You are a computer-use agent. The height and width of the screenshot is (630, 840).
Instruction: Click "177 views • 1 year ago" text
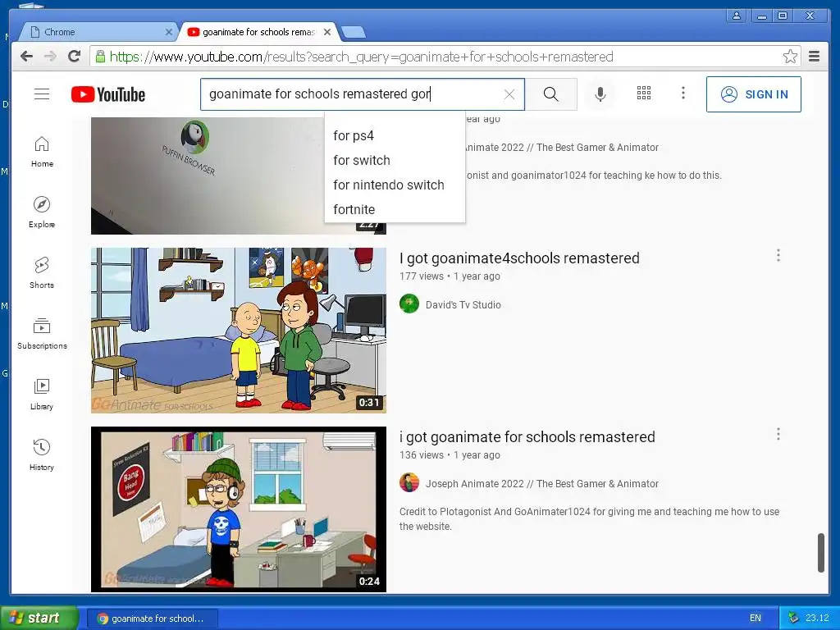click(450, 276)
